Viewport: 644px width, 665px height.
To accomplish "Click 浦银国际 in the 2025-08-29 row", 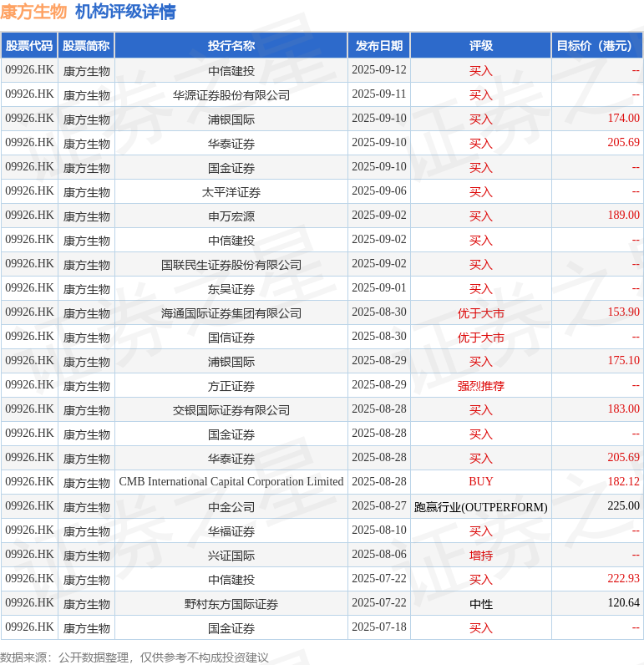I will pyautogui.click(x=231, y=362).
